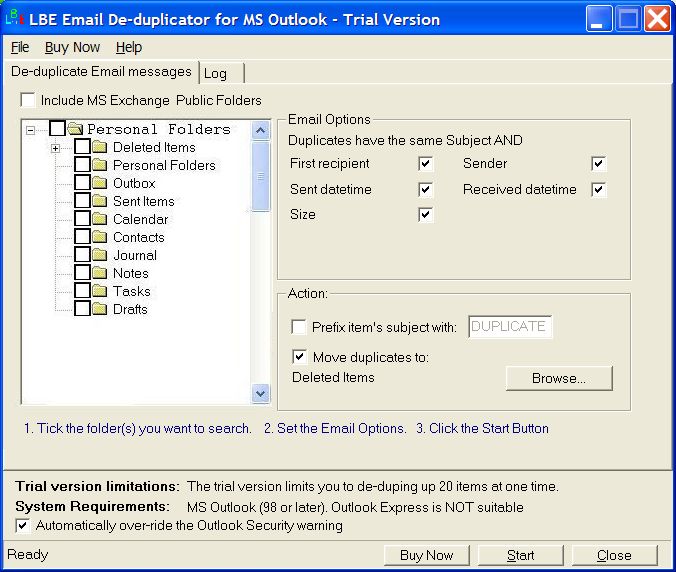Open the File menu
Image resolution: width=676 pixels, height=572 pixels.
(20, 47)
